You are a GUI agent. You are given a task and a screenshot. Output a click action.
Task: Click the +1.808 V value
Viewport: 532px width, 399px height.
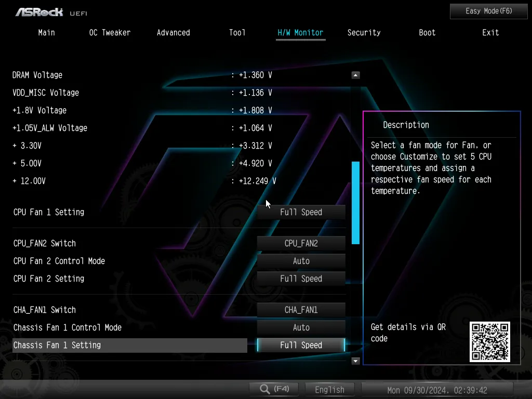coord(255,110)
